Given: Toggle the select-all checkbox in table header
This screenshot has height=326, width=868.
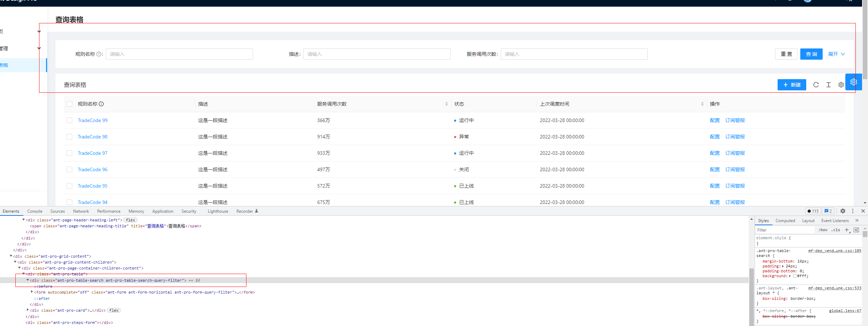Looking at the screenshot, I should click(x=69, y=104).
